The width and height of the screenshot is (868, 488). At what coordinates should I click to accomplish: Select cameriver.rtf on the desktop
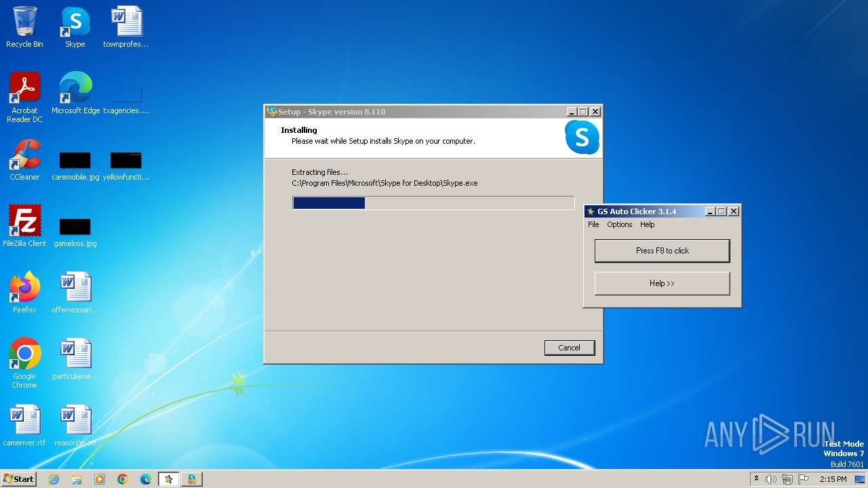coord(24,426)
